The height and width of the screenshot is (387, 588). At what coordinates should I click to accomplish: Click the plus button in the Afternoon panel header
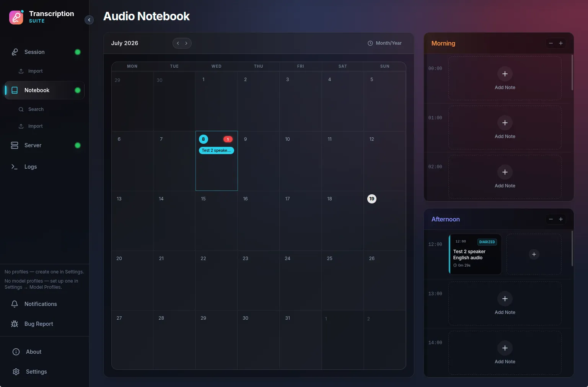tap(561, 219)
